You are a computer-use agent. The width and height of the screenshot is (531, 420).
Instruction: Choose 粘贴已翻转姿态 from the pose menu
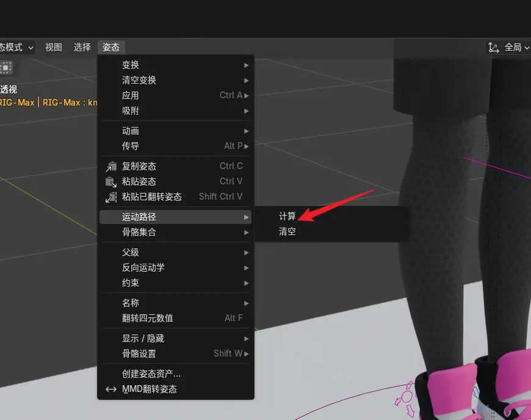coord(175,197)
